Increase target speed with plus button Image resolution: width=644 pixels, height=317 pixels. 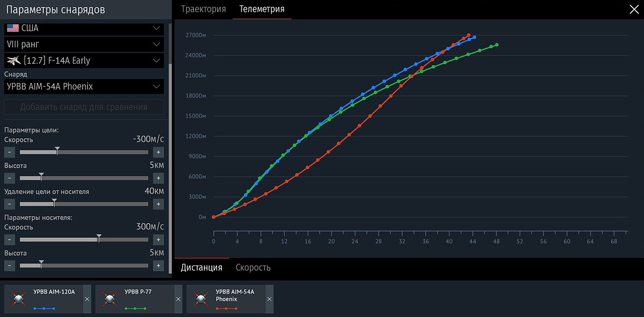[x=158, y=152]
